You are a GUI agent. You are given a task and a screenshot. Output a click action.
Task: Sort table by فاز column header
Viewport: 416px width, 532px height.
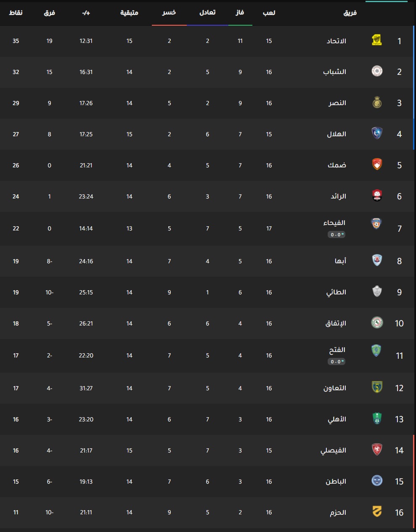tap(240, 13)
